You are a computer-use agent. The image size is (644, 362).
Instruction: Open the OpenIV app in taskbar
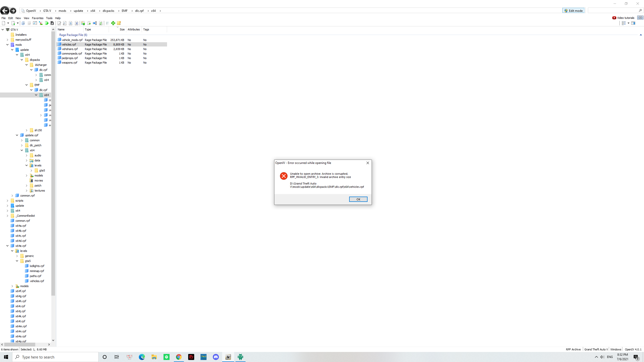(x=228, y=357)
